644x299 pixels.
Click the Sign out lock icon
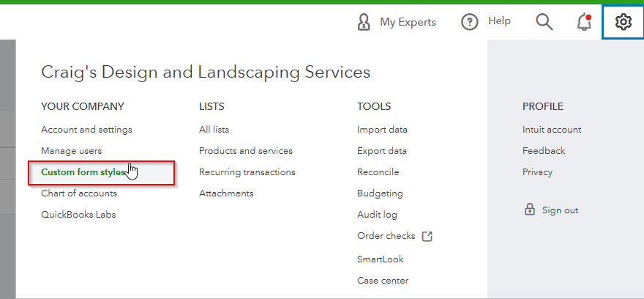[x=529, y=210]
